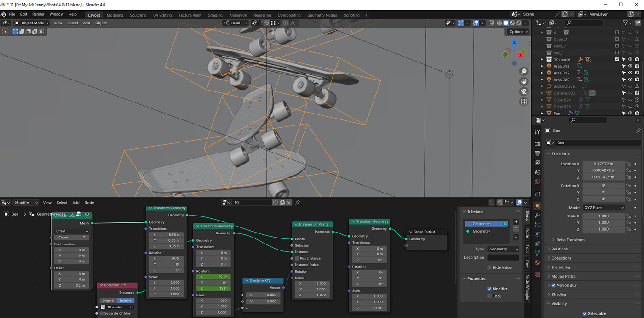Check the Hide Value option
This screenshot has width=644, height=318.
coord(489,267)
